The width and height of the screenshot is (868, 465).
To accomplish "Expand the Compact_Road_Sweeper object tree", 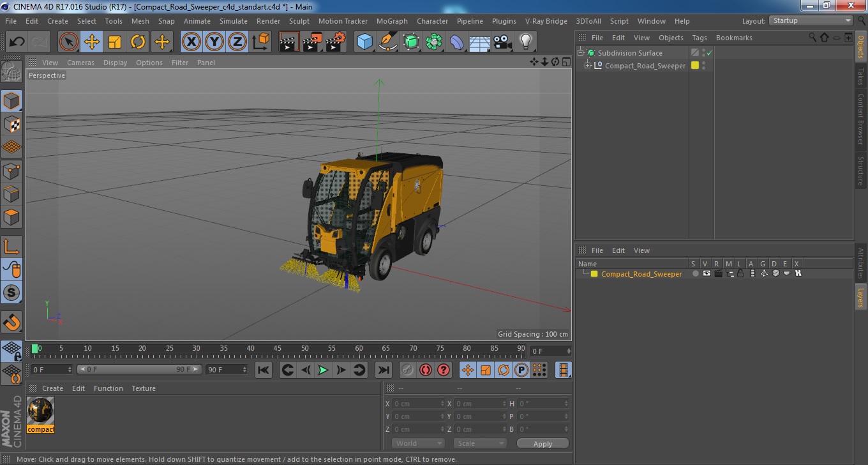I will (588, 66).
